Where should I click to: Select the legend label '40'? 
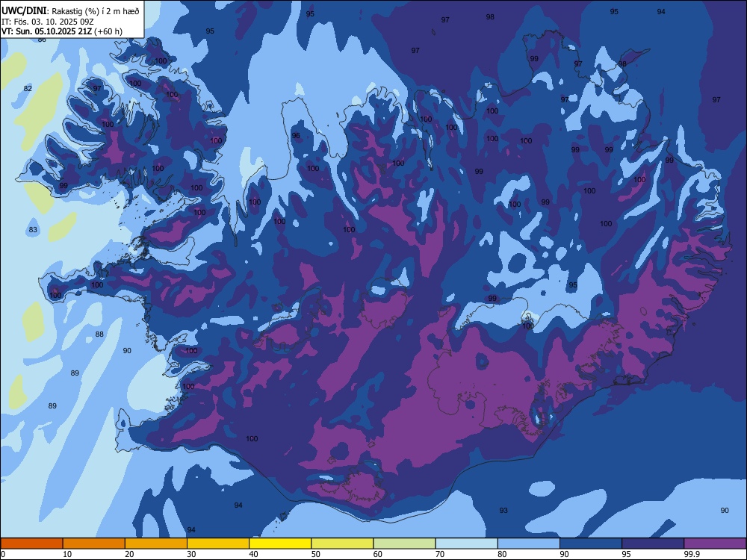click(x=253, y=554)
